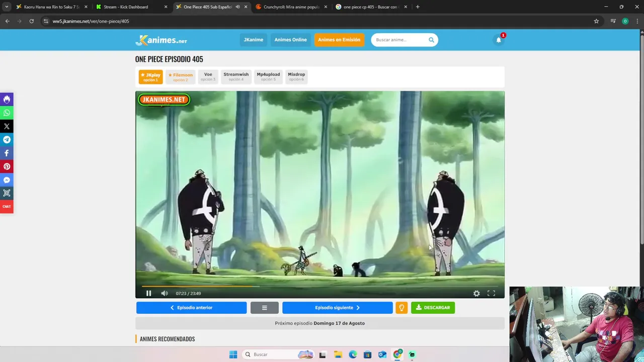Open Animes Online menu item
The height and width of the screenshot is (362, 644).
290,40
